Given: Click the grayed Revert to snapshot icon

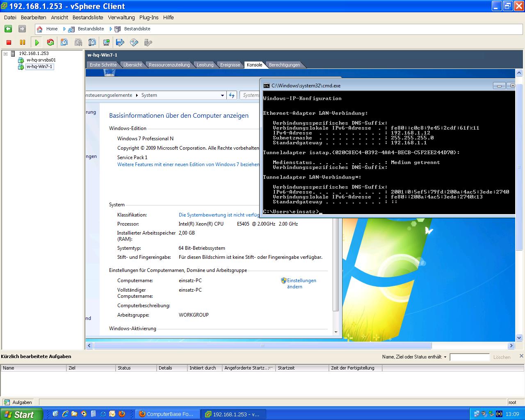Looking at the screenshot, I should pyautogui.click(x=78, y=42).
